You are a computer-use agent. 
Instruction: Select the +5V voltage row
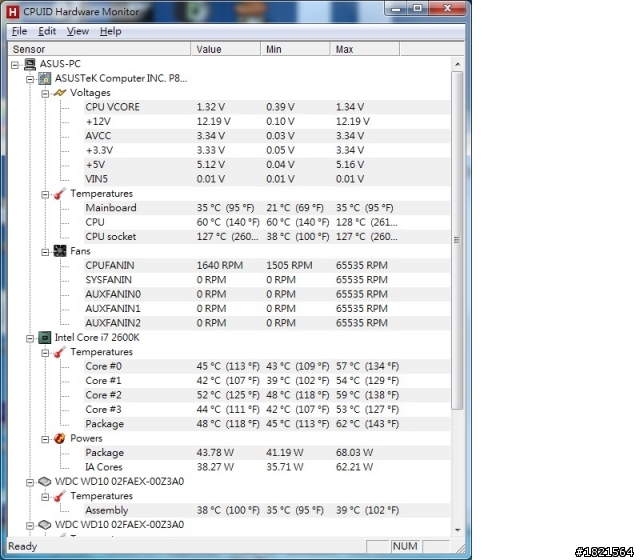pos(267,164)
